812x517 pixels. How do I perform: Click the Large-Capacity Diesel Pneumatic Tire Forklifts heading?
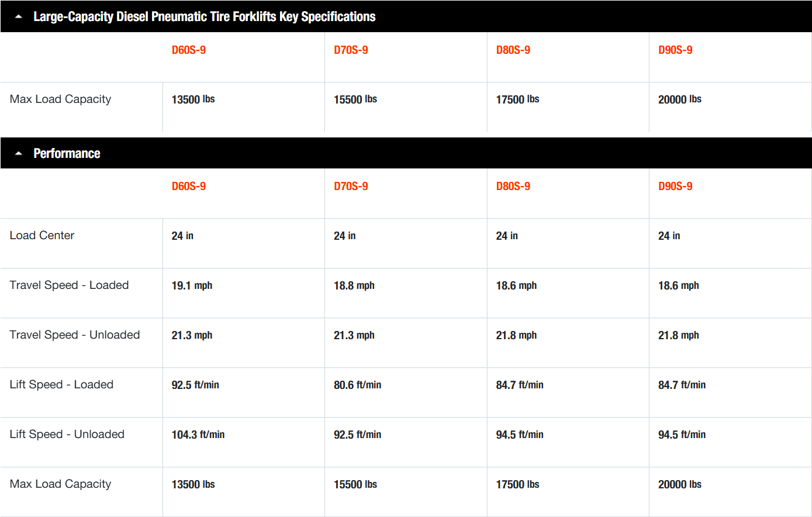[x=204, y=16]
